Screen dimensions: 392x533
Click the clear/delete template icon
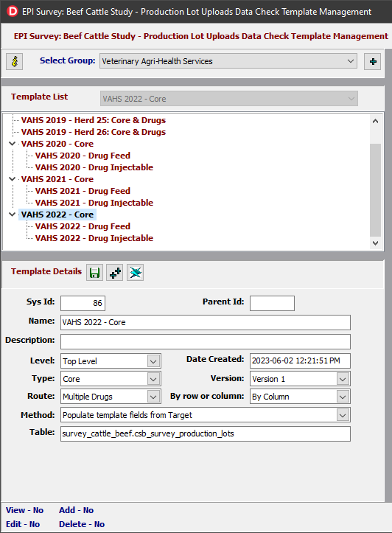tap(135, 273)
